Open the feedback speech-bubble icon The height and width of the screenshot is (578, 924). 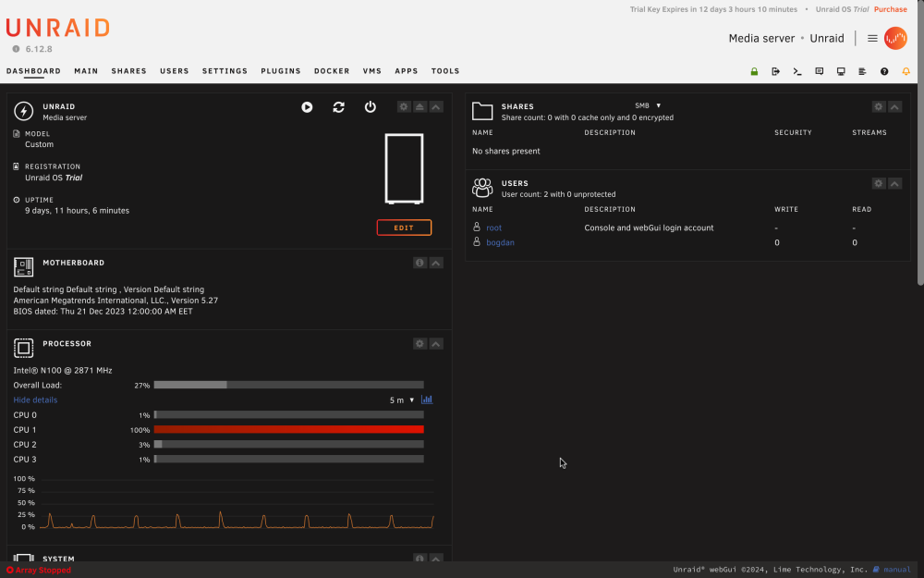click(819, 71)
